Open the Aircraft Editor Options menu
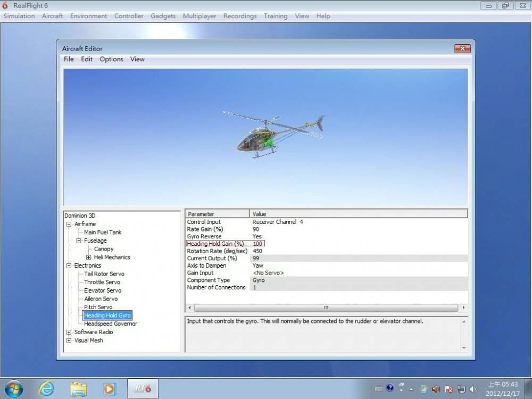This screenshot has height=399, width=532. pos(111,59)
